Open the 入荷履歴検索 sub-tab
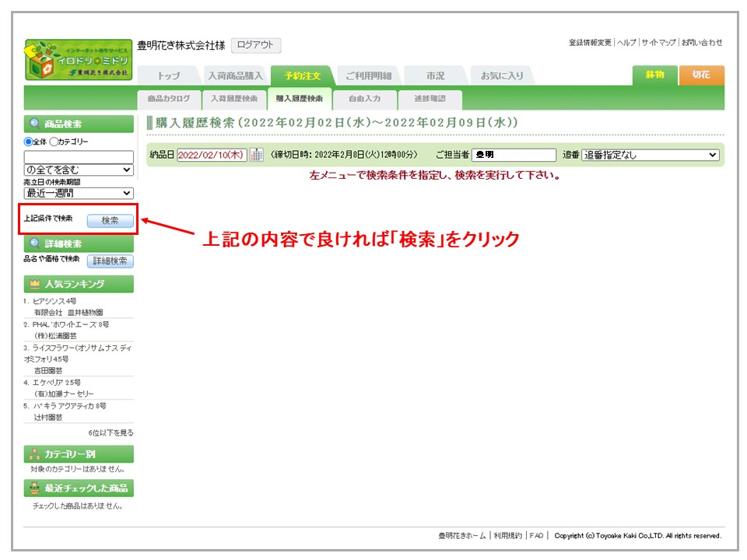 233,99
